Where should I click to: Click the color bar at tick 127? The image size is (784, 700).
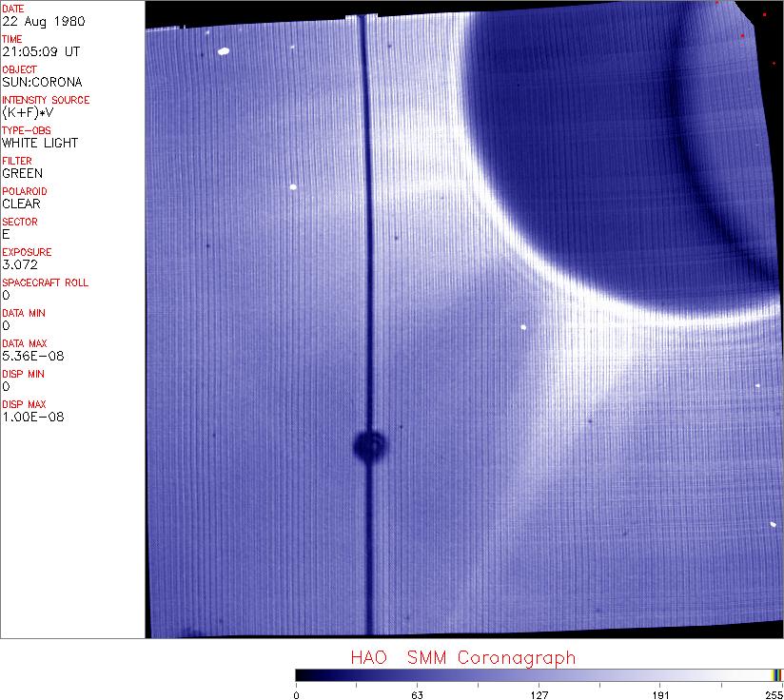539,674
